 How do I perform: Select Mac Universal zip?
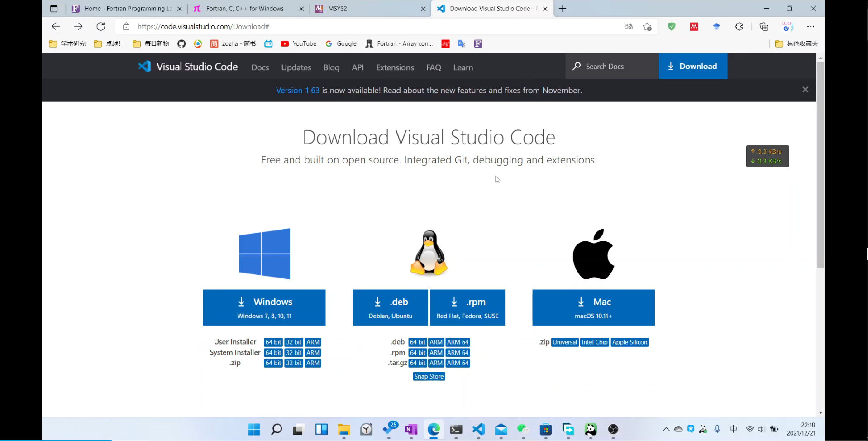pyautogui.click(x=565, y=342)
